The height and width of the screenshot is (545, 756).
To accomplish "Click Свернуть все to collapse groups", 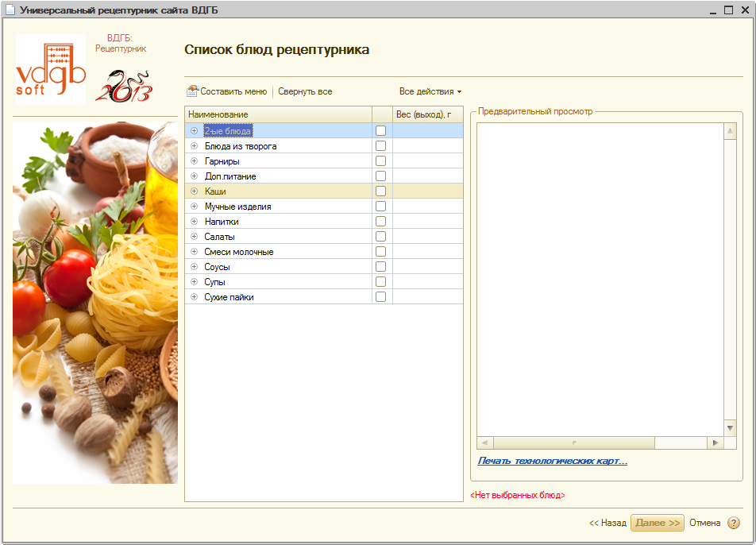I will coord(305,91).
